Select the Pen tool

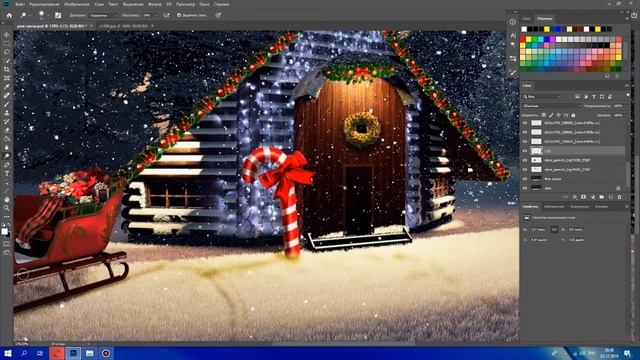point(7,165)
